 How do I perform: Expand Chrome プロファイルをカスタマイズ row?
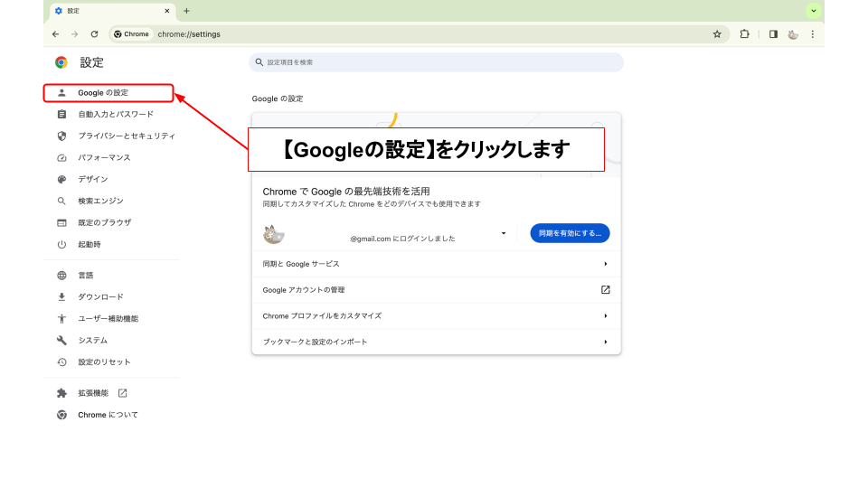click(x=605, y=316)
